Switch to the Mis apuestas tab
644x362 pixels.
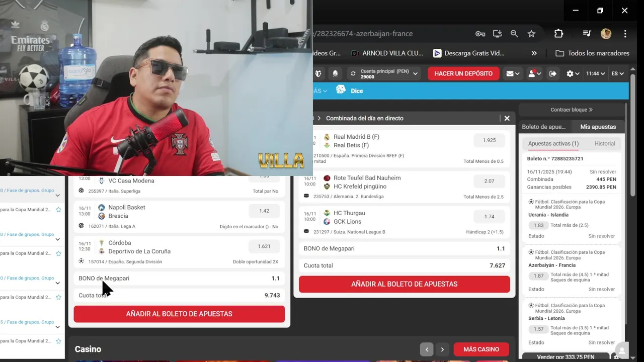598,127
